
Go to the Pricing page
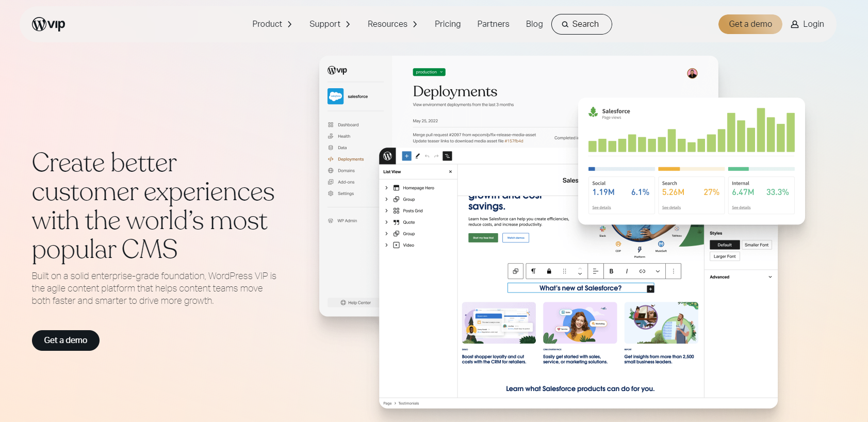pyautogui.click(x=448, y=24)
